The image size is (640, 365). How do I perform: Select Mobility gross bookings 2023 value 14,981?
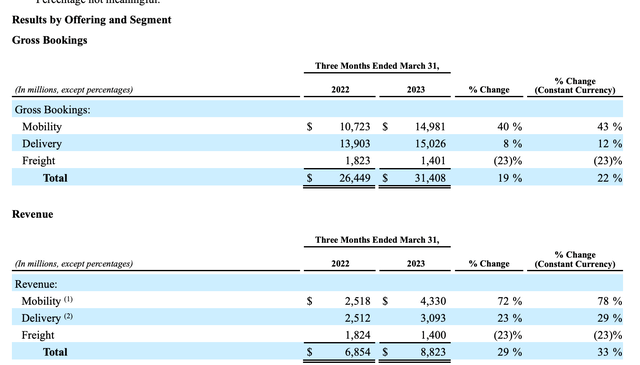coord(430,127)
